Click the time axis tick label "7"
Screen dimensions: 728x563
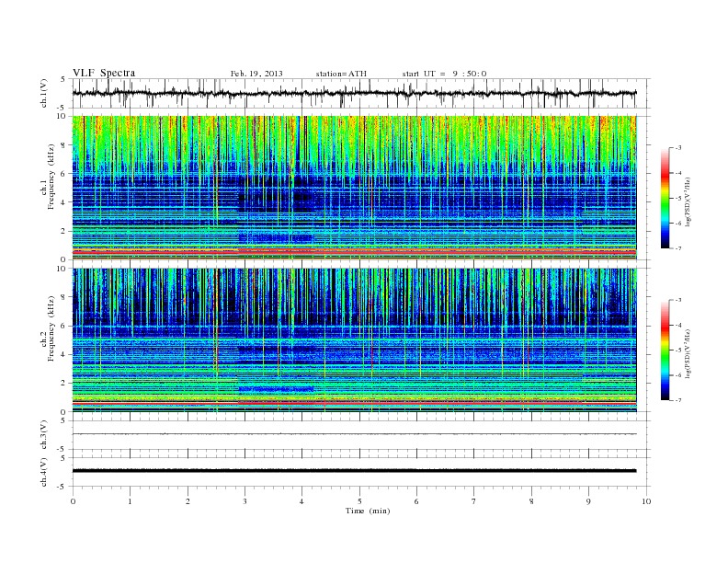click(474, 501)
